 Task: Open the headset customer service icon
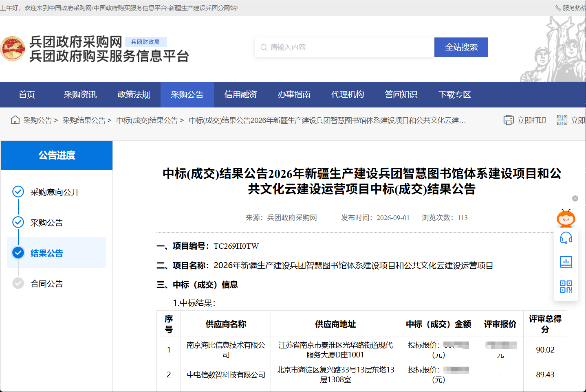(x=566, y=238)
